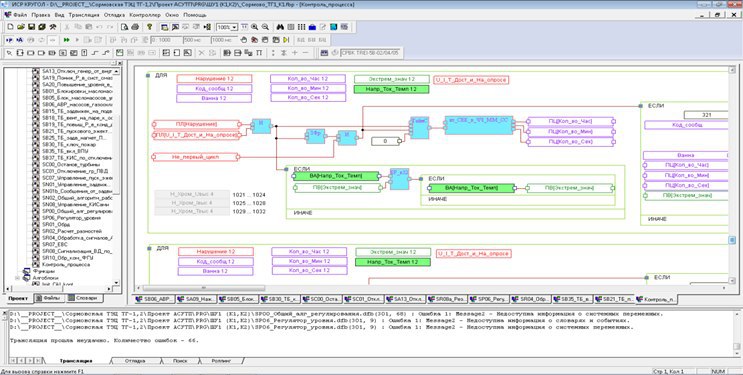Click the ПЛ[Нарушение] input block
Image resolution: width=743 pixels, height=375 pixels.
(x=197, y=124)
